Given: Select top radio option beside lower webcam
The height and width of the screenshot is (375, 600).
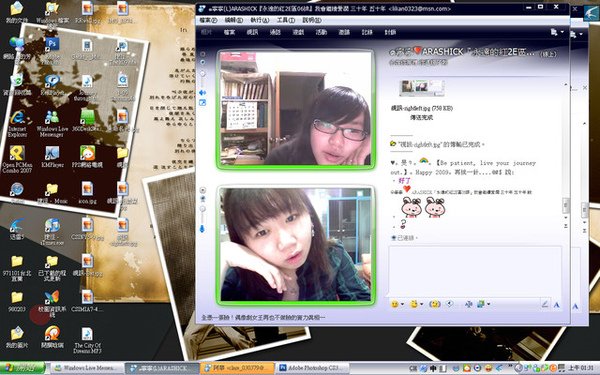Looking at the screenshot, I should click(x=202, y=190).
